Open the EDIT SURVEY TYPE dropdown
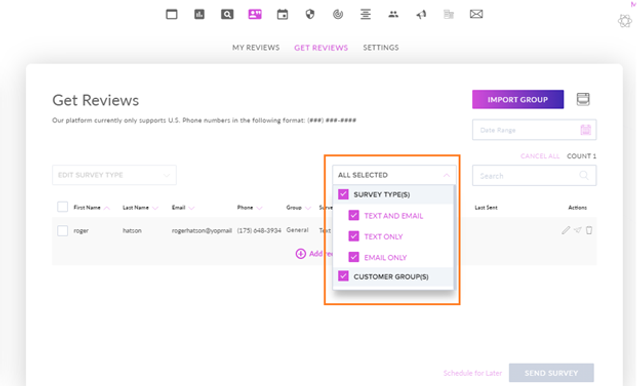This screenshot has height=386, width=640. [x=114, y=175]
